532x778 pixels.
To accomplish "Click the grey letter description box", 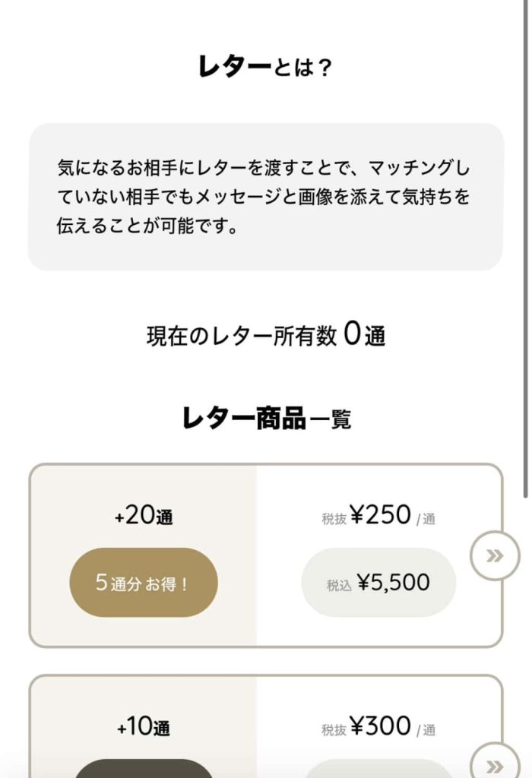I will (265, 197).
